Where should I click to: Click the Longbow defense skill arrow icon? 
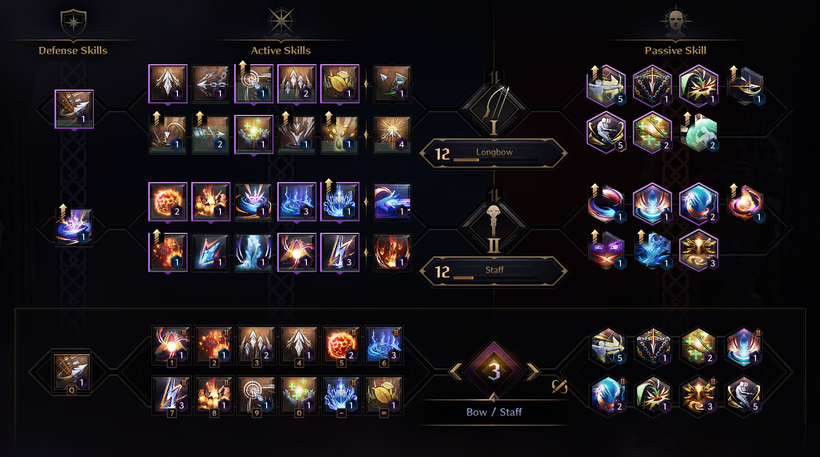click(x=74, y=109)
